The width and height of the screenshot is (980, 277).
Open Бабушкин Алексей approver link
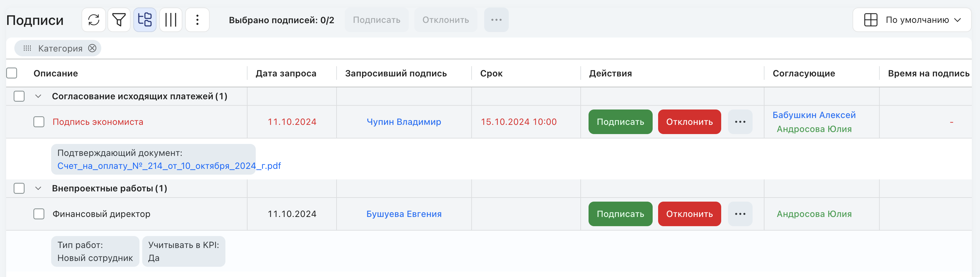[814, 115]
